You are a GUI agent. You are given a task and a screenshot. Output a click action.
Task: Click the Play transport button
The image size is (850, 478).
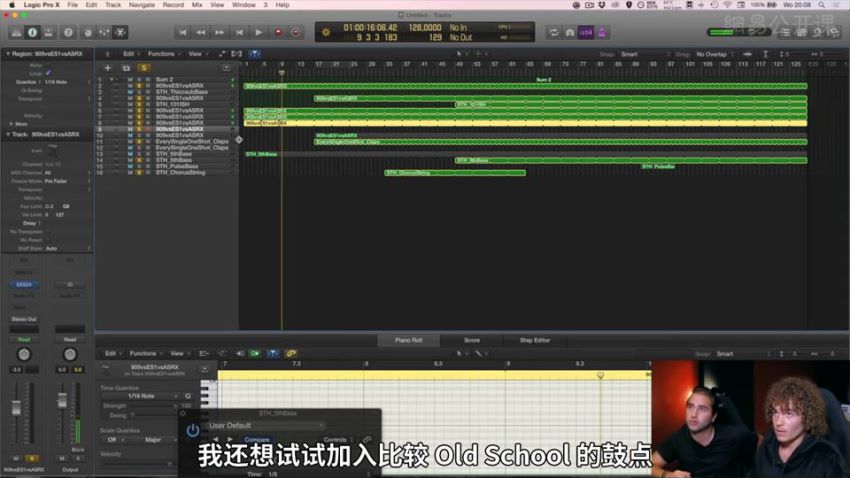(x=259, y=33)
